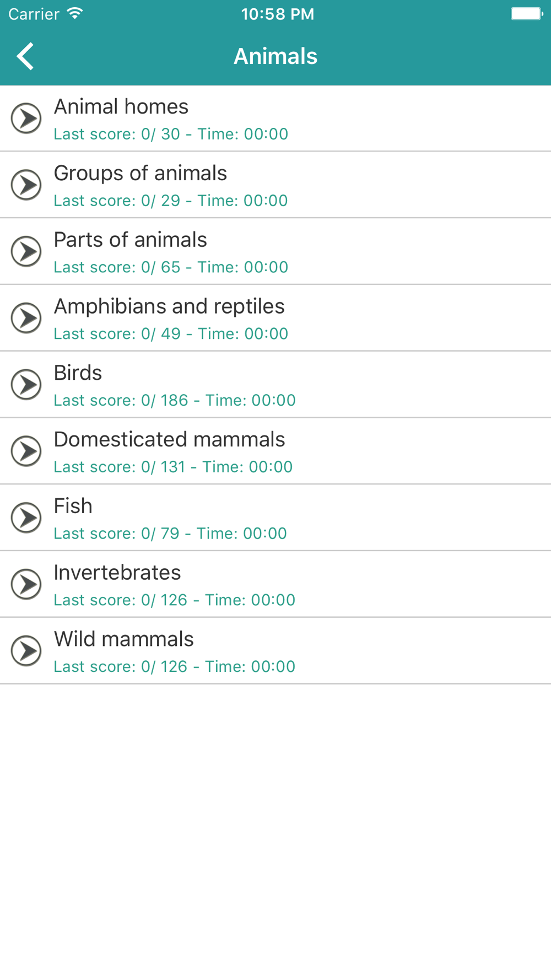Click arrow icon beside Domesticated mammals
Viewport: 551px width, 980px height.
coord(26,451)
